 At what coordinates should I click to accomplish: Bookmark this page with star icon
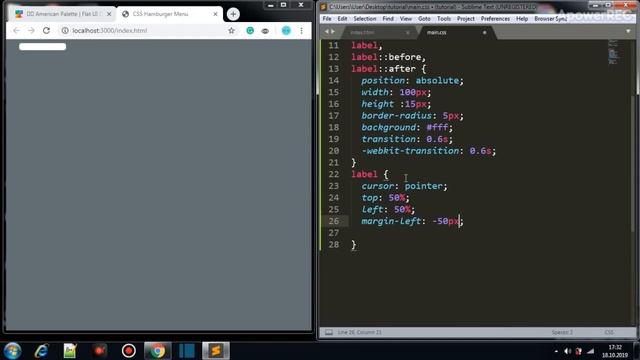click(231, 31)
